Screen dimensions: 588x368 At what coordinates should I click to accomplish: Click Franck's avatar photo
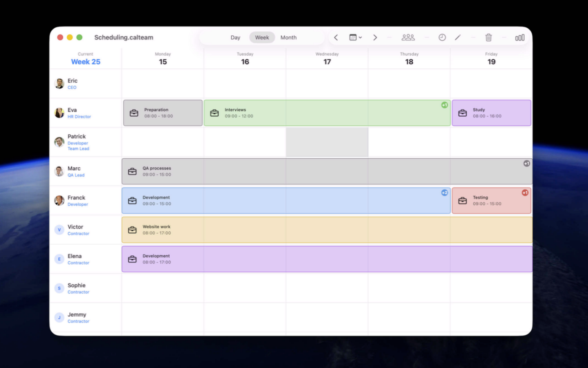pos(59,201)
